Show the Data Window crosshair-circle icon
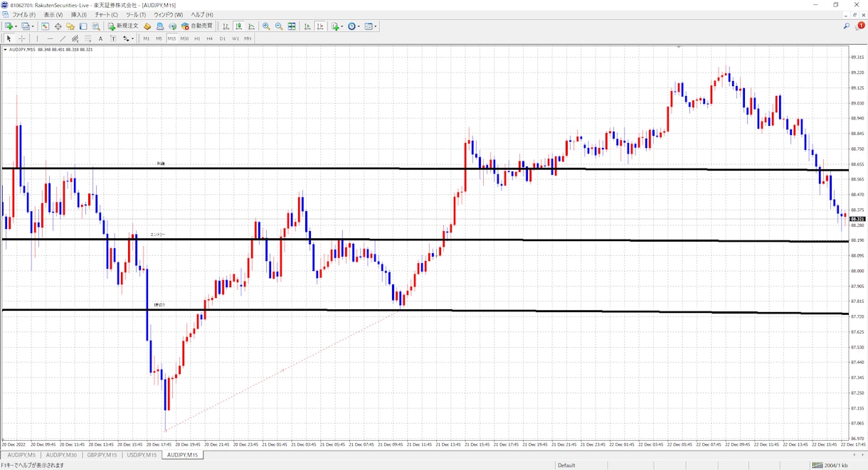868x470 pixels. tap(58, 26)
